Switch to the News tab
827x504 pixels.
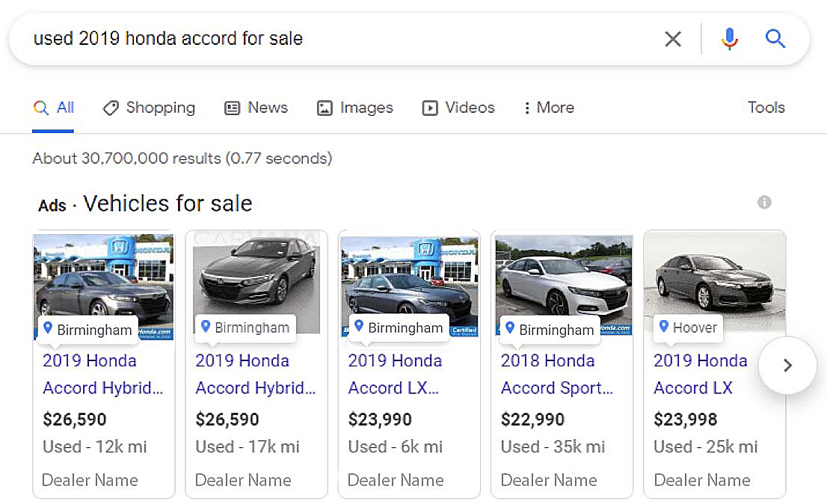click(256, 108)
